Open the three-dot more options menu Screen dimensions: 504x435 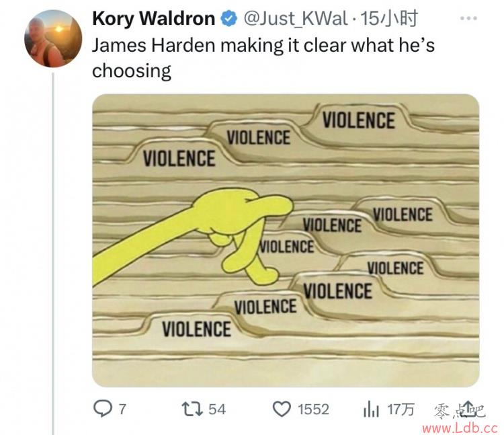click(468, 18)
